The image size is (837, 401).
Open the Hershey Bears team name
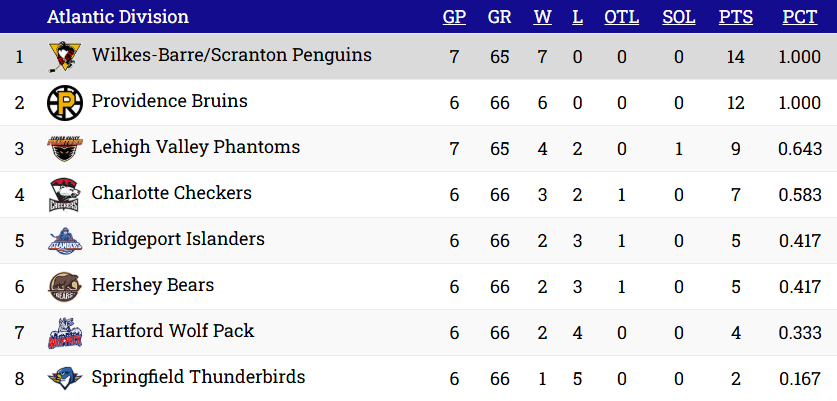point(152,285)
